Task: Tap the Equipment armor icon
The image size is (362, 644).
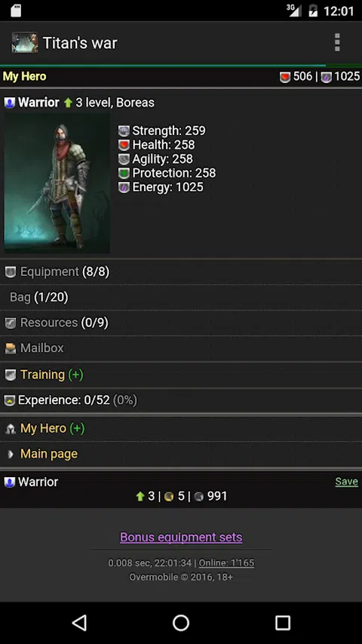Action: click(11, 272)
